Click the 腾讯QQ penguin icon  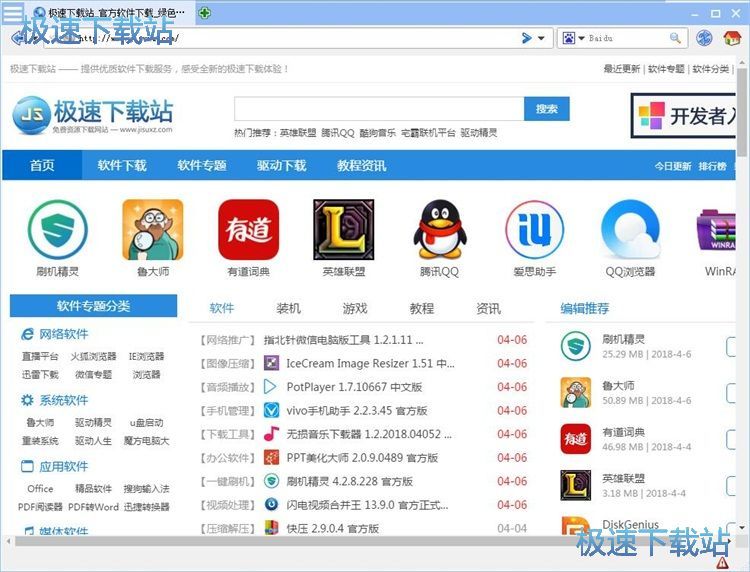439,229
